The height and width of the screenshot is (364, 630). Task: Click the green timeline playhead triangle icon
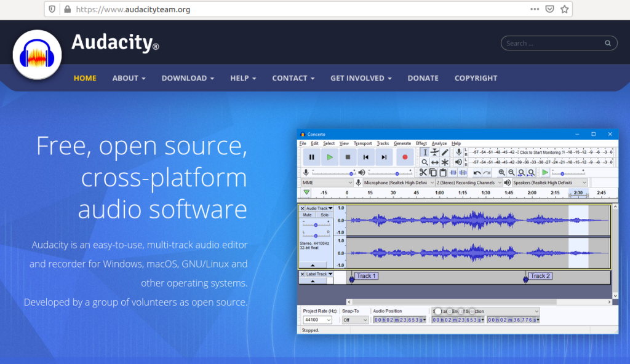(x=306, y=192)
